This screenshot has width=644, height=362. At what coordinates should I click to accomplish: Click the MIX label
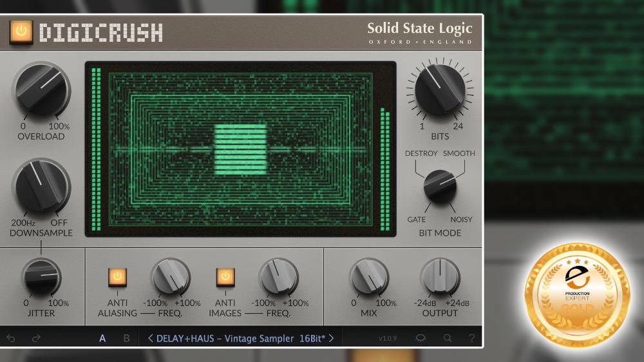[x=369, y=313]
